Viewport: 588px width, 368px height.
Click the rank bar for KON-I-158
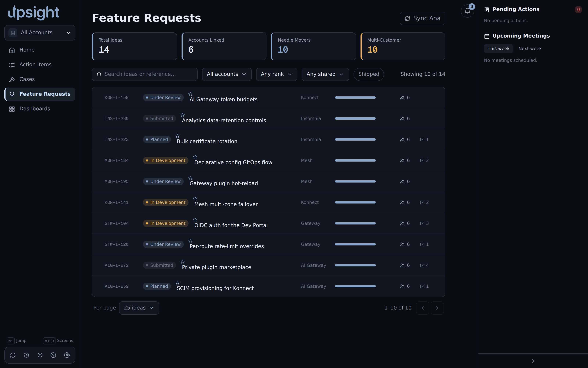tap(355, 98)
